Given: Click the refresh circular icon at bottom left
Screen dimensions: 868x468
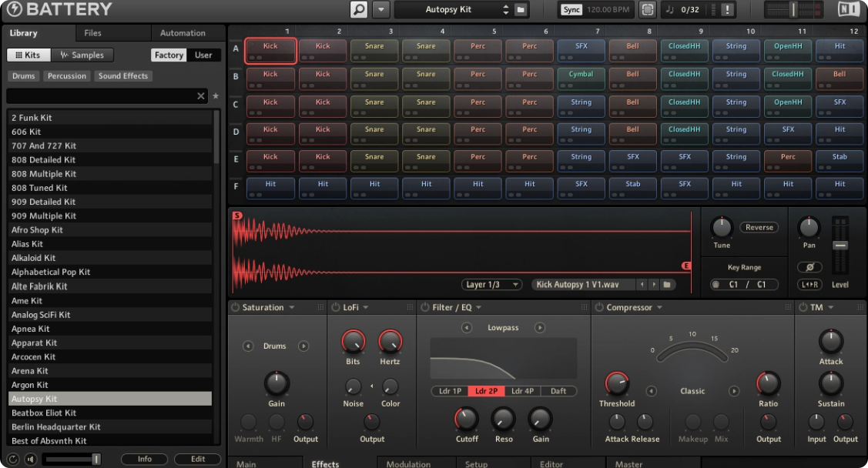Looking at the screenshot, I should pyautogui.click(x=13, y=460).
